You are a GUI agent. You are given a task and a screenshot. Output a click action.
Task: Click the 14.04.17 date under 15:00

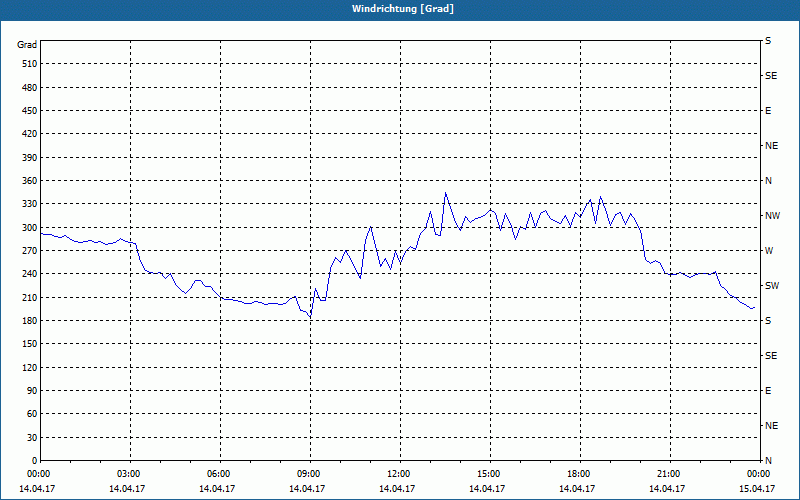(x=487, y=489)
